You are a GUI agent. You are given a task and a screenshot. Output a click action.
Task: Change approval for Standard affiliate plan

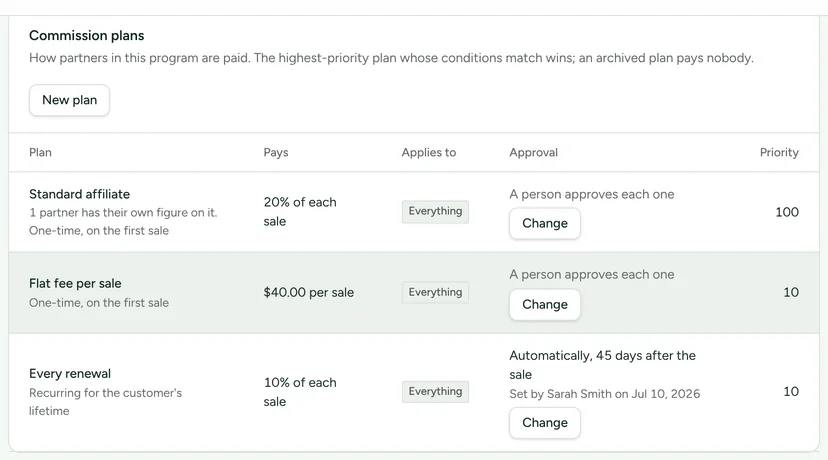[544, 223]
